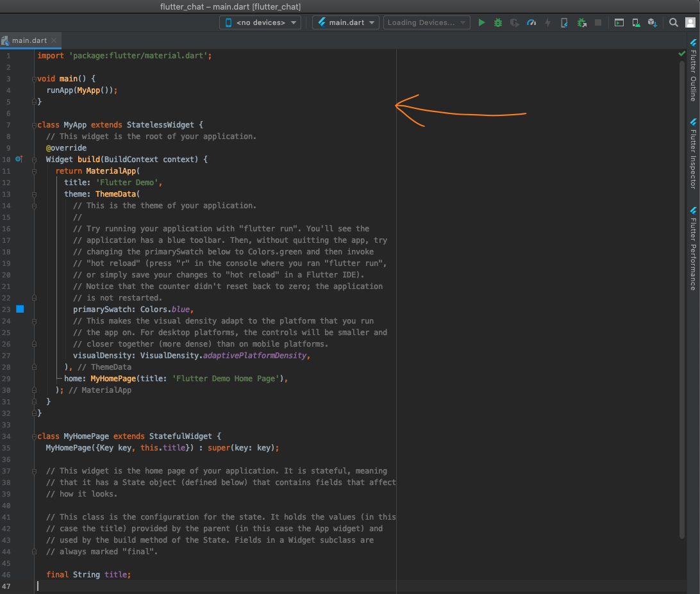Start debugging with the green bug icon
The height and width of the screenshot is (594, 700).
coord(498,22)
